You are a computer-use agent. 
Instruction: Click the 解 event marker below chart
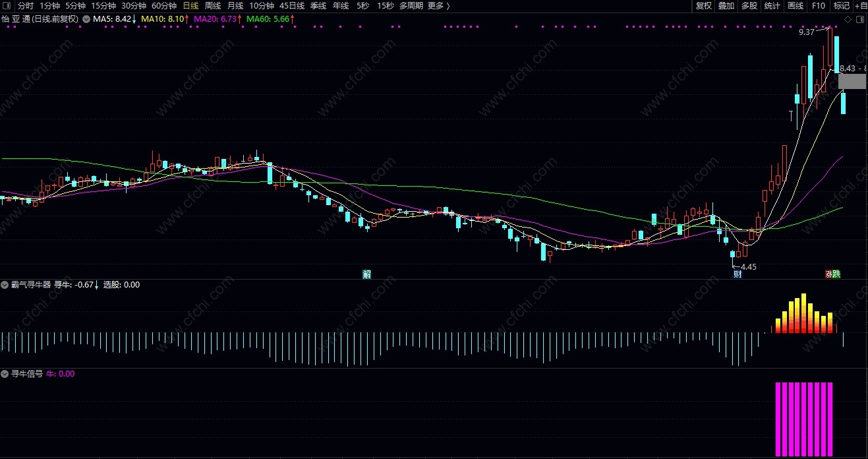[367, 274]
